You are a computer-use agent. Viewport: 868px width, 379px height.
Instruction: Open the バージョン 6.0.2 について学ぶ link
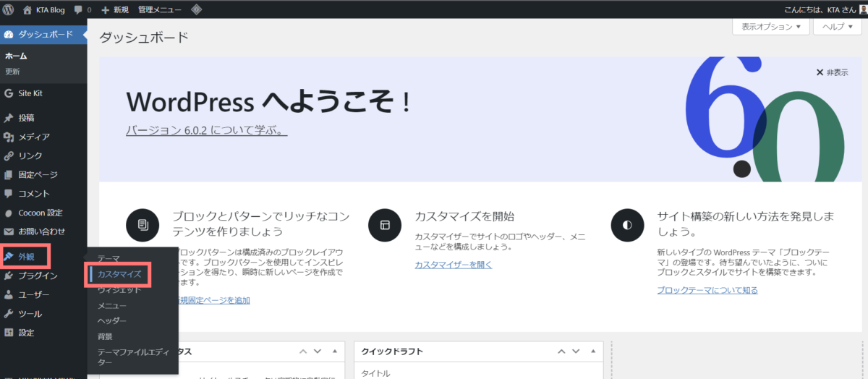(207, 131)
